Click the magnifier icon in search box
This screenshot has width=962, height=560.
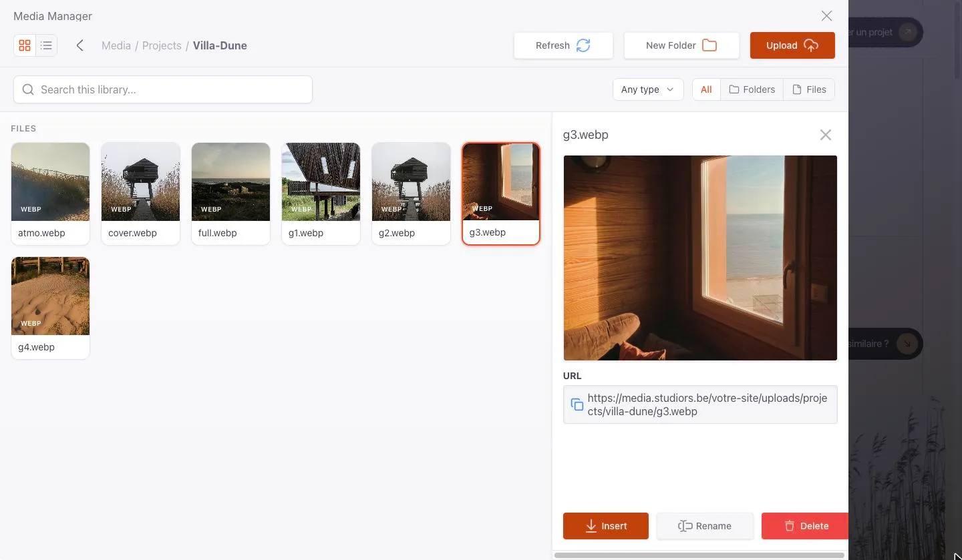[28, 89]
